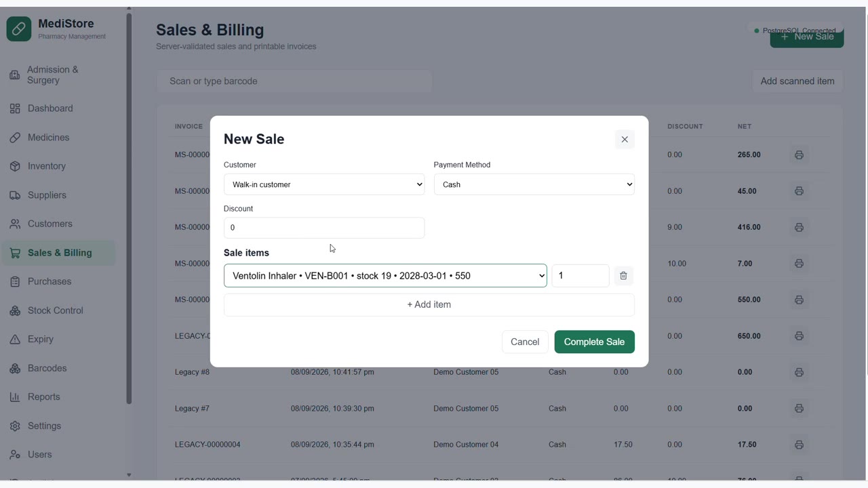868x488 pixels.
Task: Print invoice with net 550.00
Action: (799, 300)
